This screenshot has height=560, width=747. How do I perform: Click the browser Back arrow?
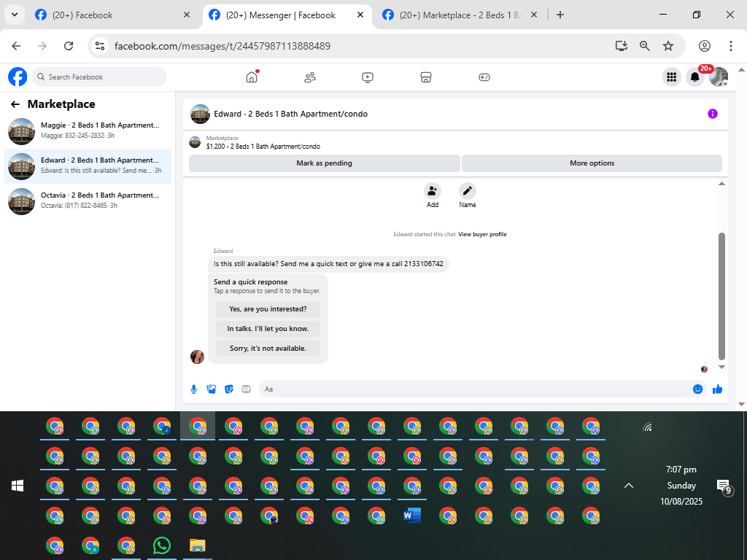(16, 46)
